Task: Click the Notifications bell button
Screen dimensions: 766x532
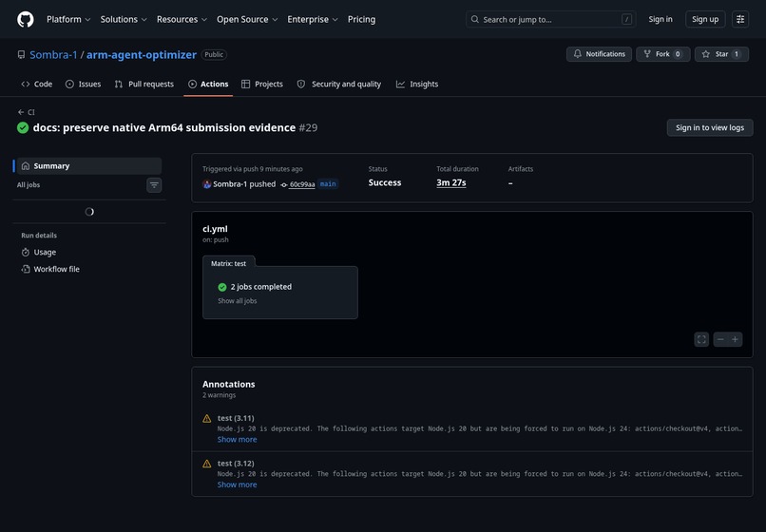Action: 599,54
